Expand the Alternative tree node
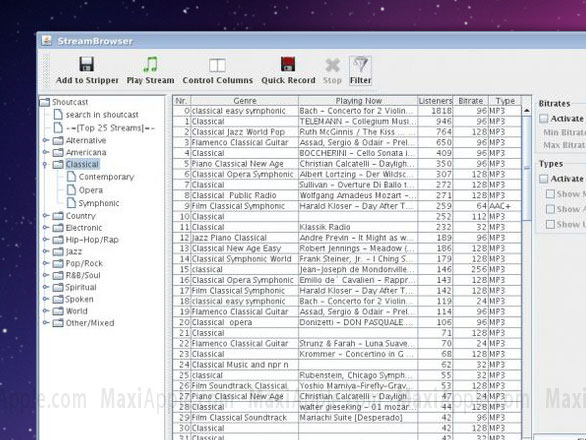This screenshot has height=440, width=586. point(45,141)
